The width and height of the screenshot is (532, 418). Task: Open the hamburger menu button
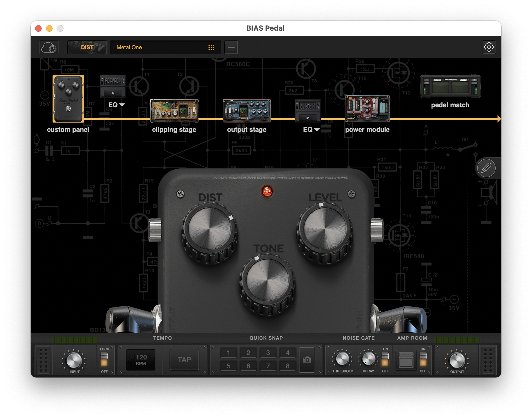point(231,48)
